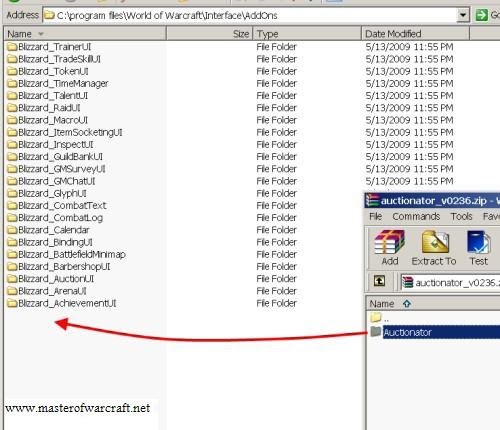Sort Explorer list by Name column
500x430 pixels.
85,34
